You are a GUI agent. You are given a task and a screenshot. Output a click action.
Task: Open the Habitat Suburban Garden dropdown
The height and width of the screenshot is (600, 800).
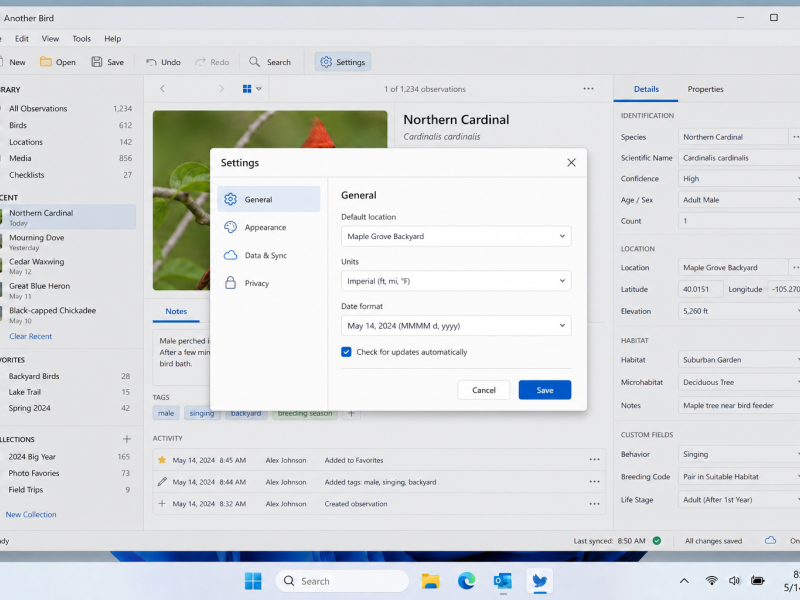[739, 360]
